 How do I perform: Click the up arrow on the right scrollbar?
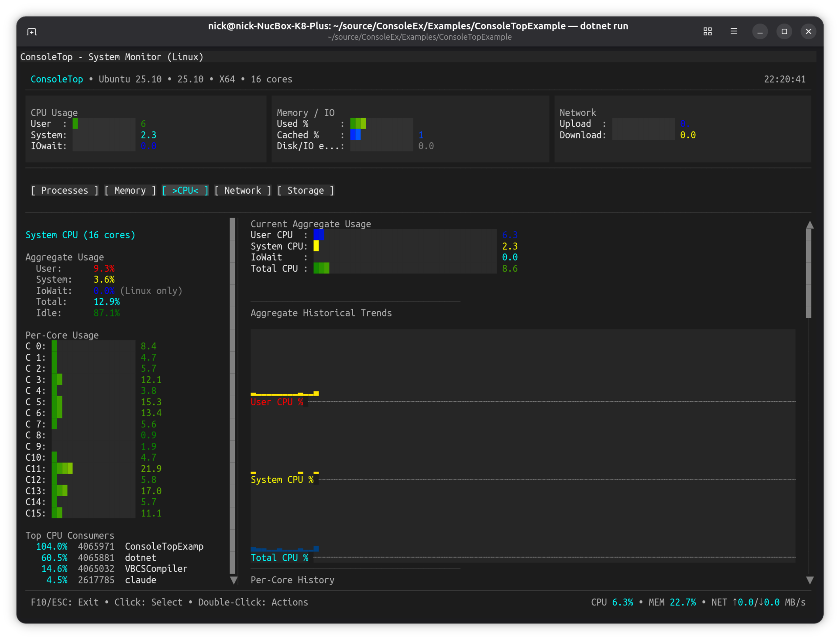810,225
